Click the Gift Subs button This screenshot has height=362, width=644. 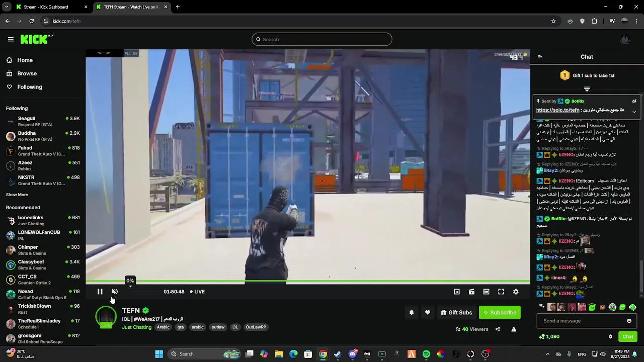tap(456, 313)
